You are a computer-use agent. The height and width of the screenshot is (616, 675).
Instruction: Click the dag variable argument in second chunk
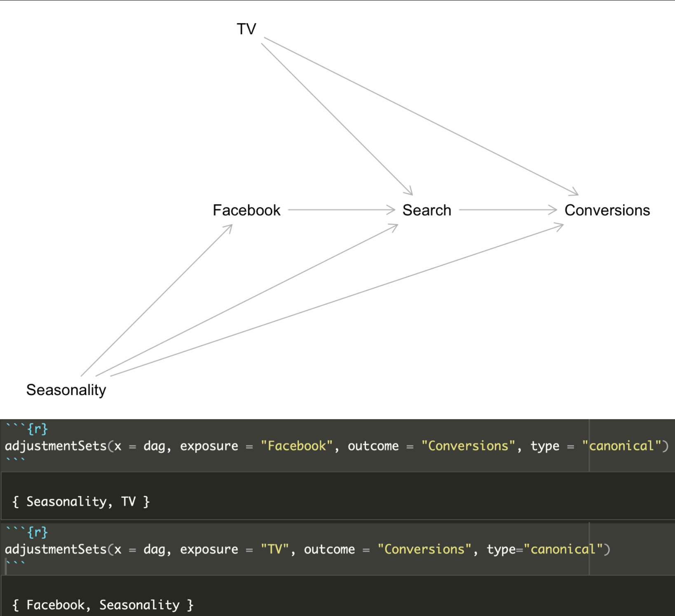tap(154, 549)
